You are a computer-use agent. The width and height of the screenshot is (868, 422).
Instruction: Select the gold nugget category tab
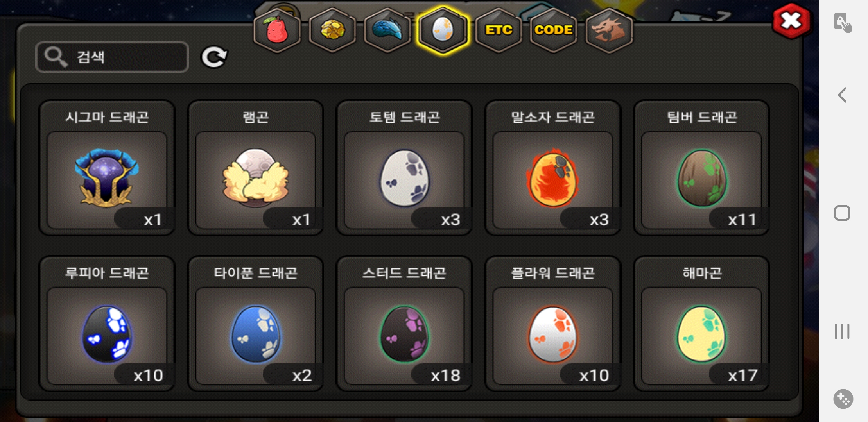(332, 30)
